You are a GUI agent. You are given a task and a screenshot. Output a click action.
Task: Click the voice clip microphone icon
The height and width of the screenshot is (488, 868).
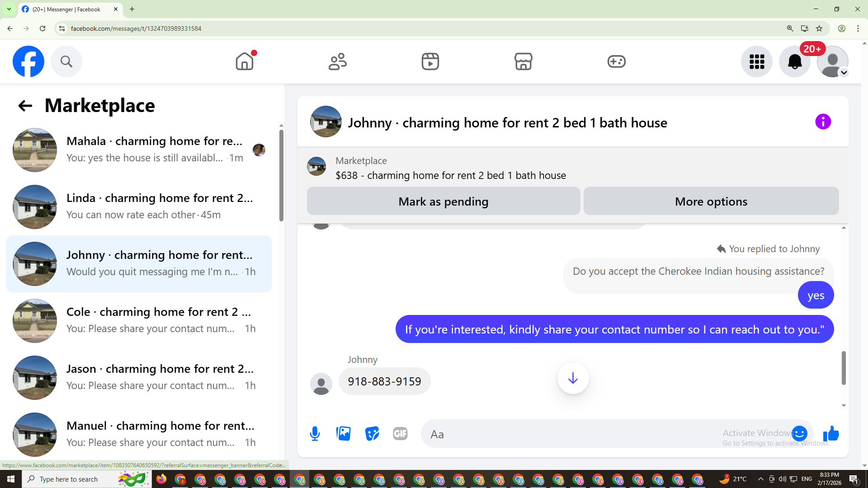315,434
